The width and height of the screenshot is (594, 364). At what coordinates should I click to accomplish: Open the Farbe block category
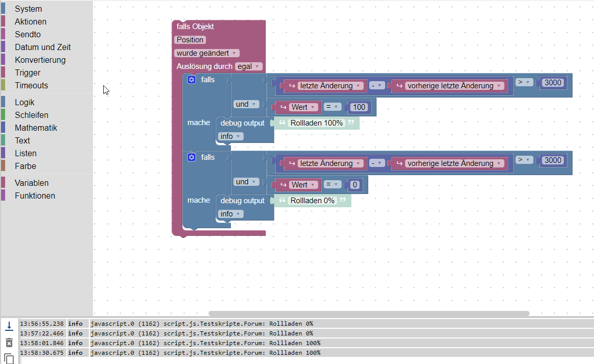point(26,166)
